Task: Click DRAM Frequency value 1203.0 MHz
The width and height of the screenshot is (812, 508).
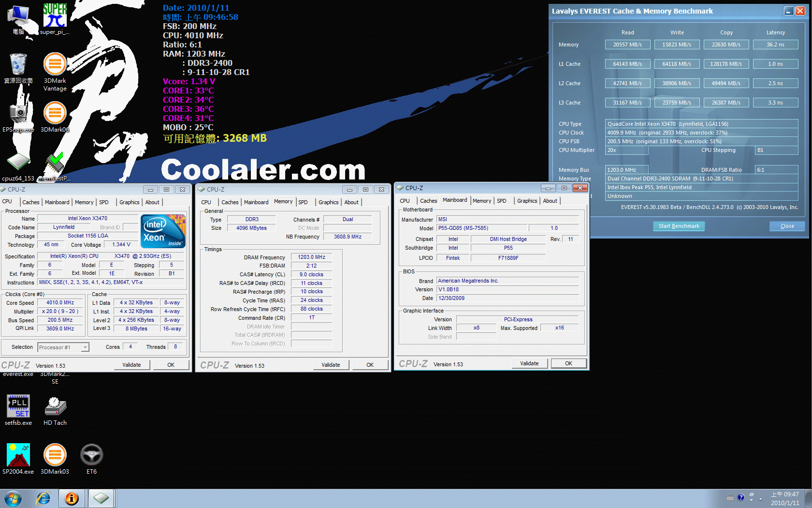Action: pyautogui.click(x=311, y=257)
